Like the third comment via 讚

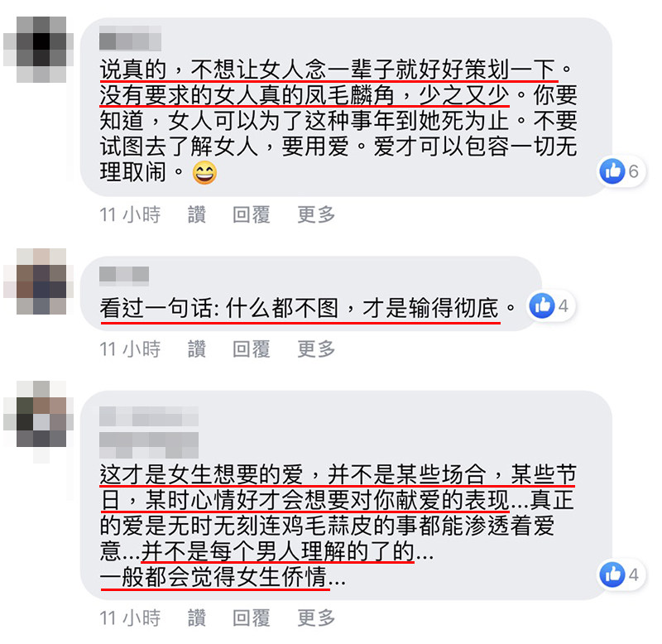coord(197,618)
